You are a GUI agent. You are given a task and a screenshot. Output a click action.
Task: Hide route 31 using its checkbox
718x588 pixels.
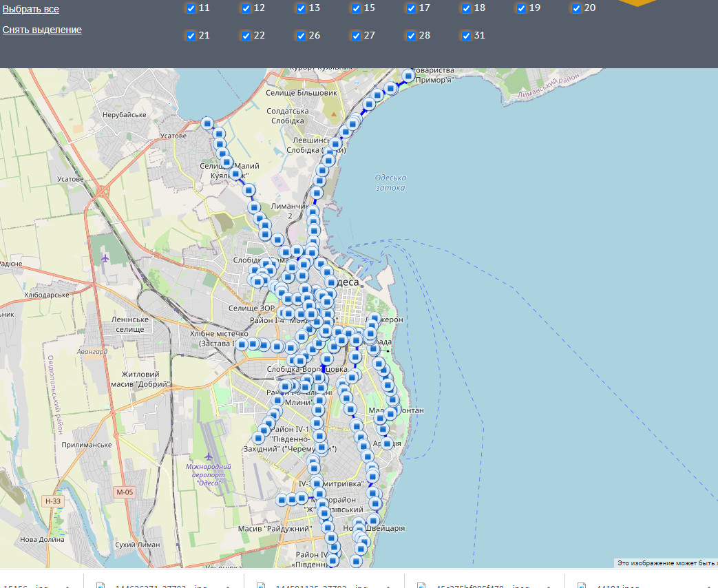[466, 36]
